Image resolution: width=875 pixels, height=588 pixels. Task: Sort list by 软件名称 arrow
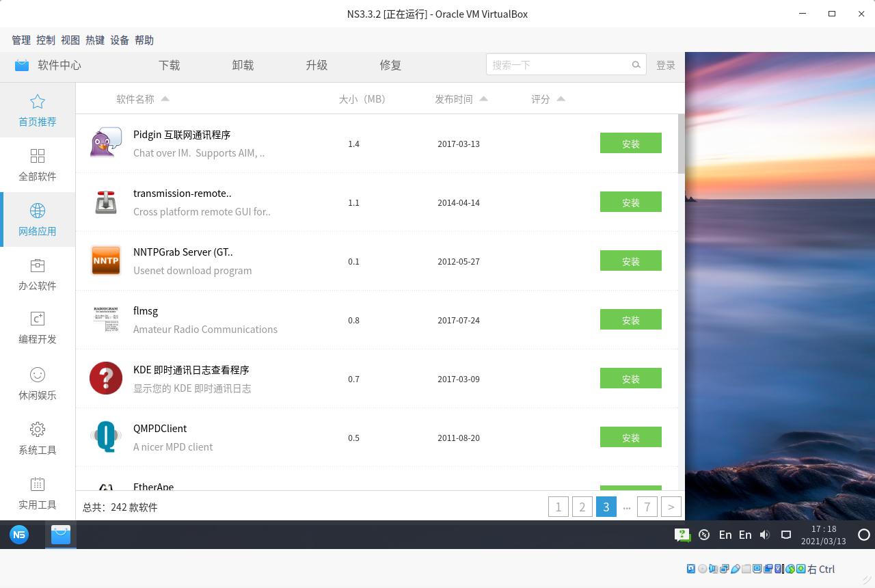[x=165, y=99]
